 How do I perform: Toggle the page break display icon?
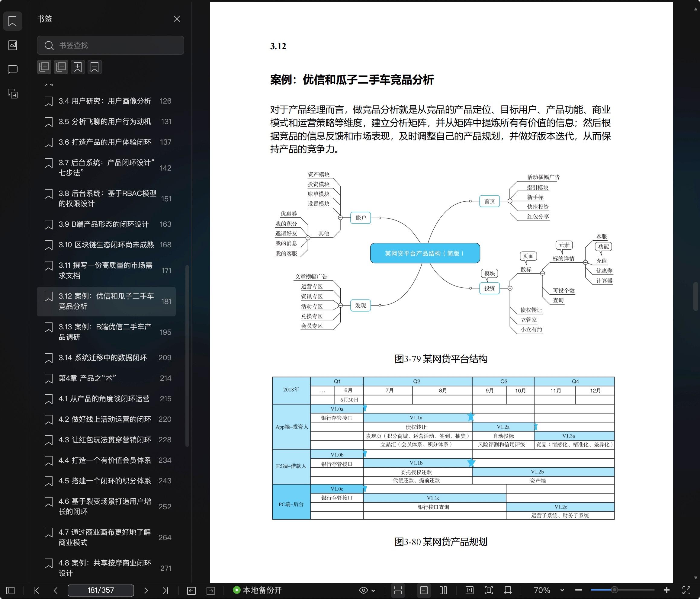coord(398,591)
